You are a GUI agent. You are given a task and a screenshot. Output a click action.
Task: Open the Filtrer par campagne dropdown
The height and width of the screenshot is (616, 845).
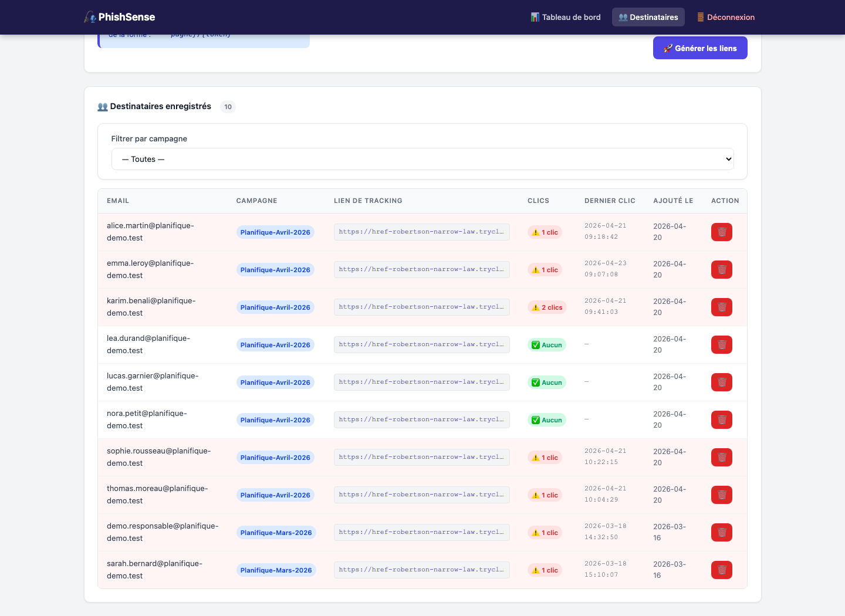pos(422,159)
